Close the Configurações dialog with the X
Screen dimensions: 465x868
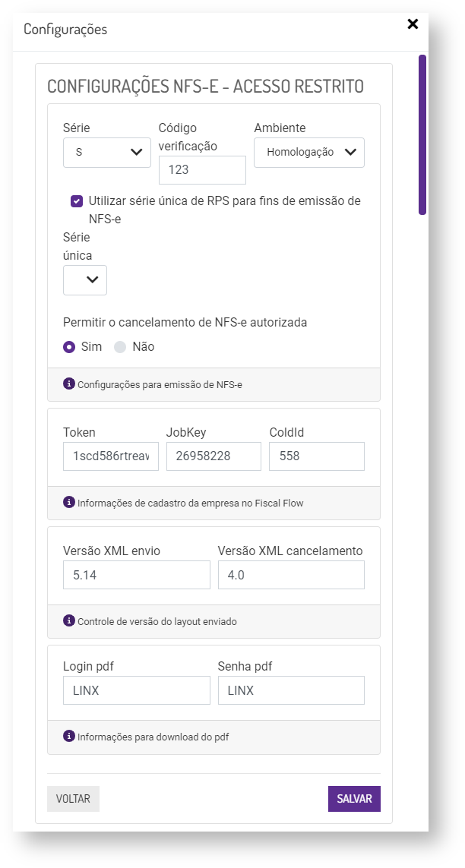pyautogui.click(x=413, y=24)
